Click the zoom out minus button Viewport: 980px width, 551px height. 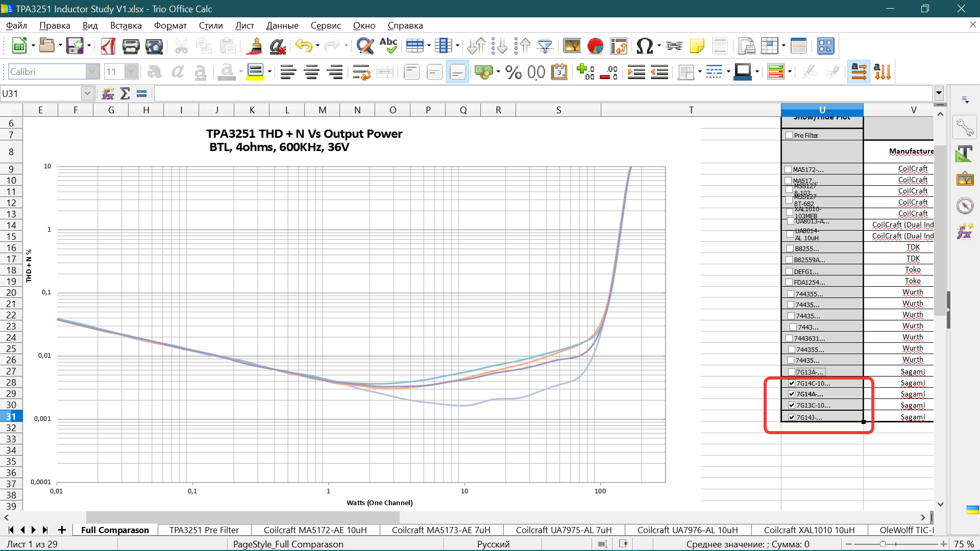849,544
